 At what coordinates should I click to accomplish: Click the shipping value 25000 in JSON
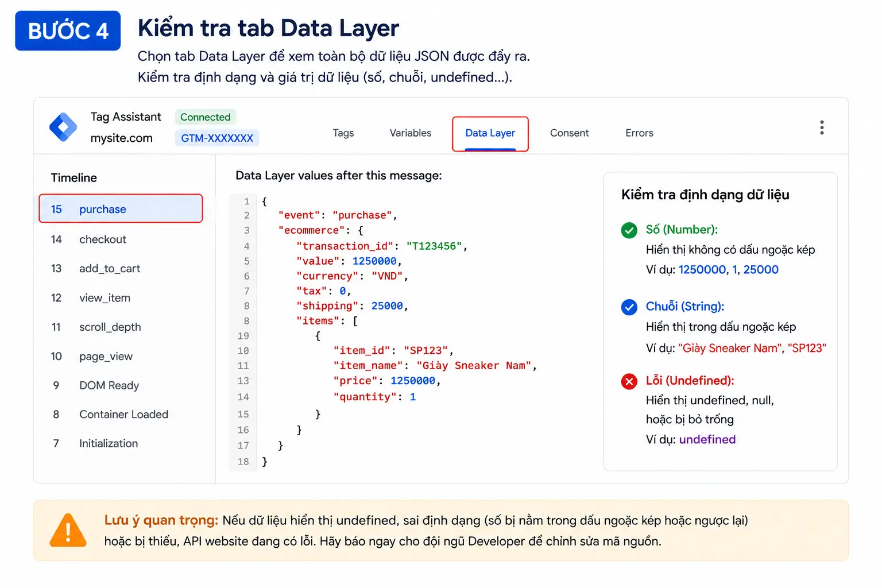387,306
